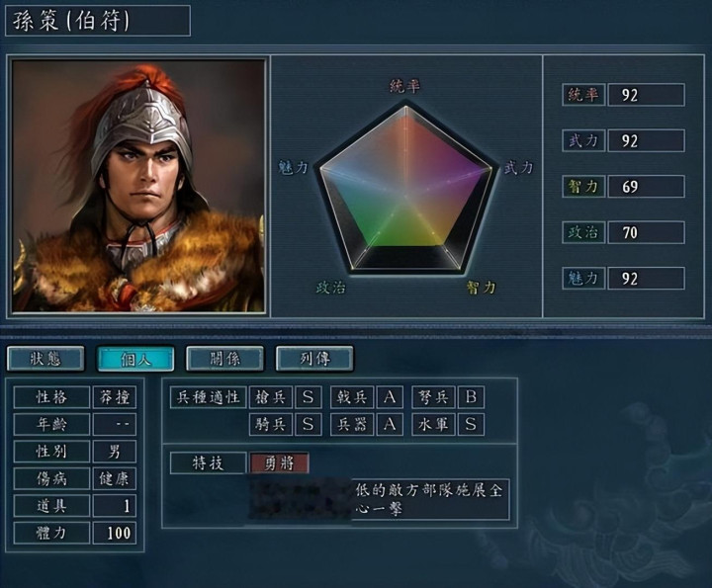Click the 性格 personality value 莽撞
Image resolution: width=712 pixels, height=588 pixels.
(x=115, y=397)
